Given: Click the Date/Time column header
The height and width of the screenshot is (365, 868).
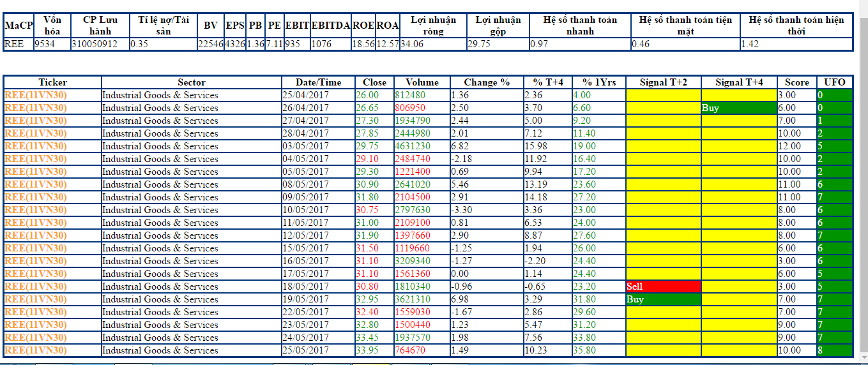Looking at the screenshot, I should coord(318,82).
